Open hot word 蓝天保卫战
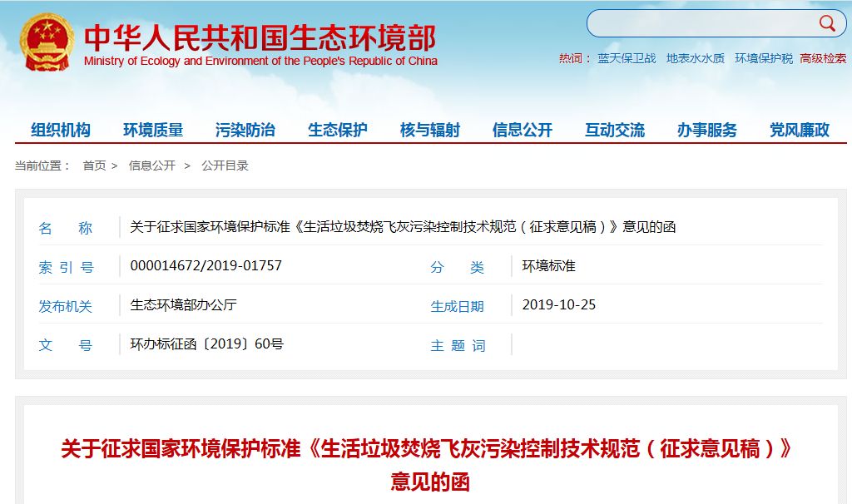852x504 pixels. coord(627,59)
